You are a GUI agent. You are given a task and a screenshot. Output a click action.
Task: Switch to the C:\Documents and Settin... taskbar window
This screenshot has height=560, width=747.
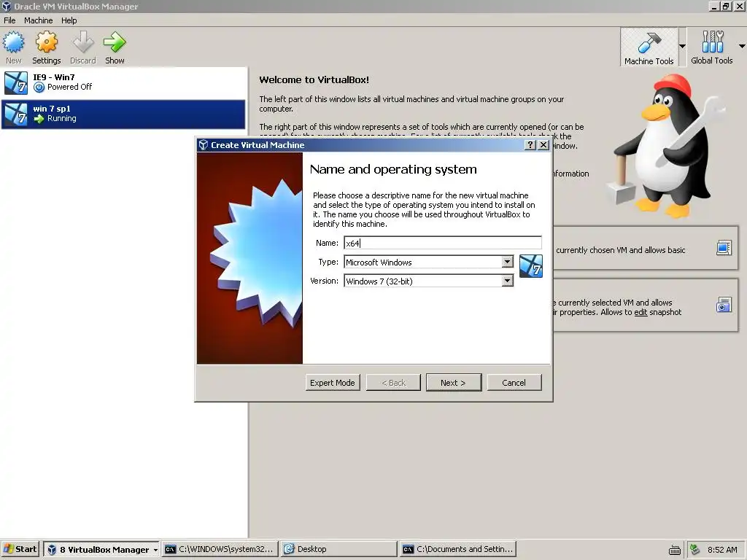458,549
